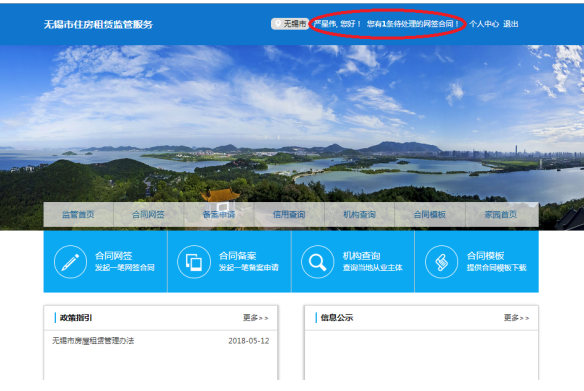Open the 监管首页 navigation tab
This screenshot has height=391, width=584.
point(78,214)
